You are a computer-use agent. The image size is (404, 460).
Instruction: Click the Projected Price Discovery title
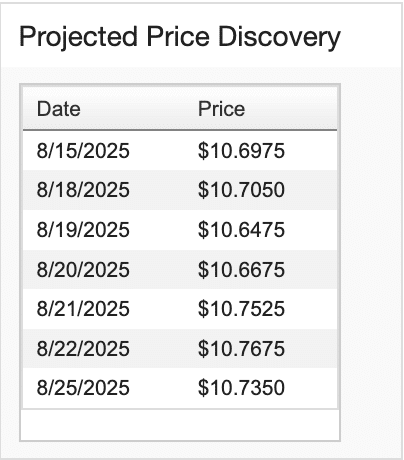tap(180, 37)
